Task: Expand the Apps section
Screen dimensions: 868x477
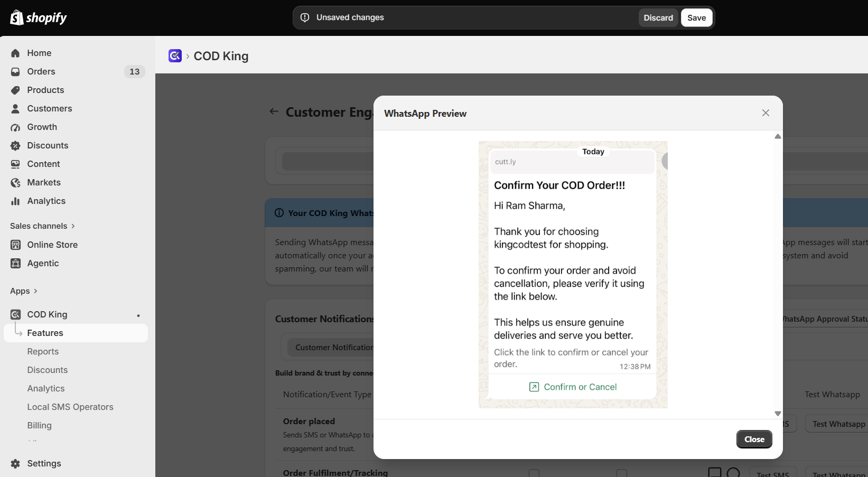Action: click(x=24, y=291)
